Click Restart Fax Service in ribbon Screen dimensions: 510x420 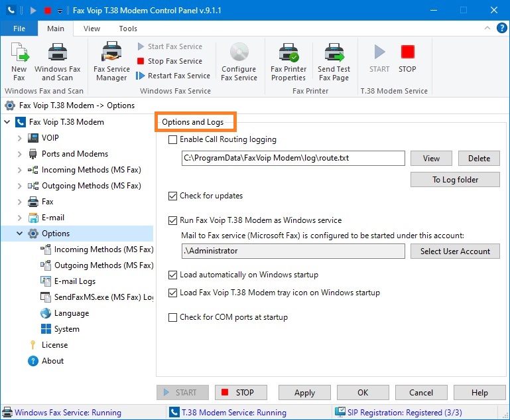173,76
